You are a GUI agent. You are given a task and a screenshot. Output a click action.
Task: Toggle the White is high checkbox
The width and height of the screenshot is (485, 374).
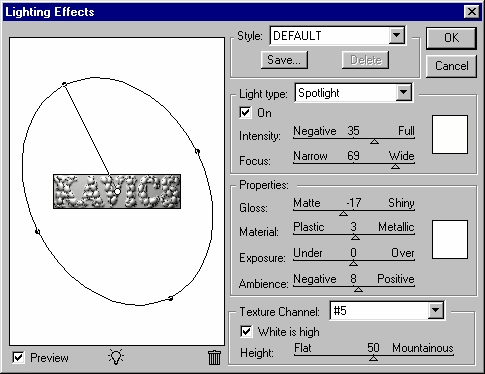(x=246, y=332)
